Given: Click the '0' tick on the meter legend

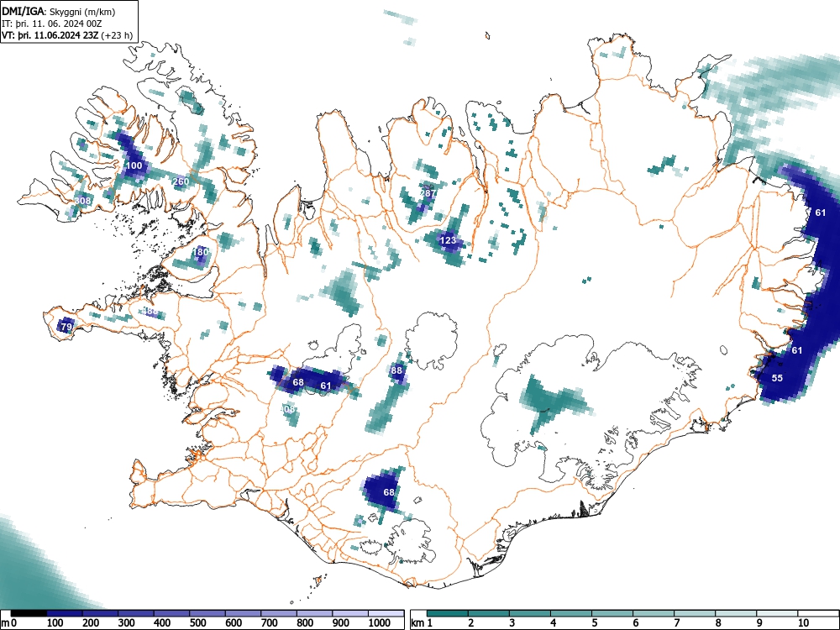Looking at the screenshot, I should coord(13,623).
